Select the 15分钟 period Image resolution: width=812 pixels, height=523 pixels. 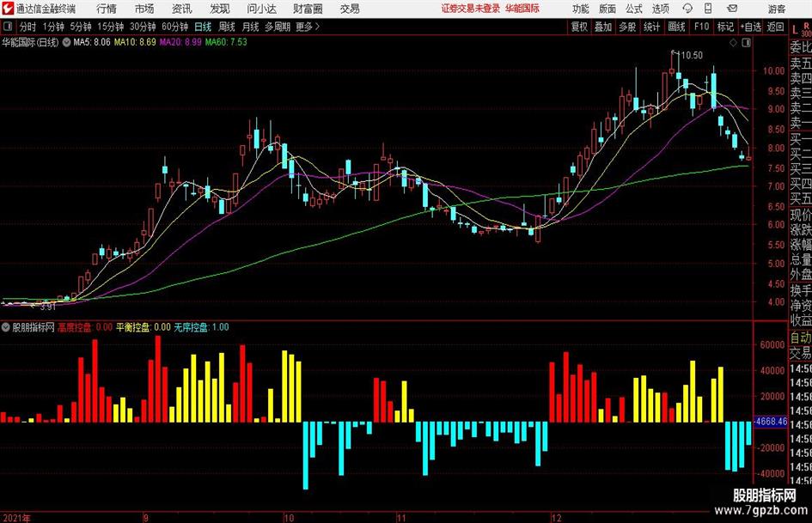click(x=111, y=27)
